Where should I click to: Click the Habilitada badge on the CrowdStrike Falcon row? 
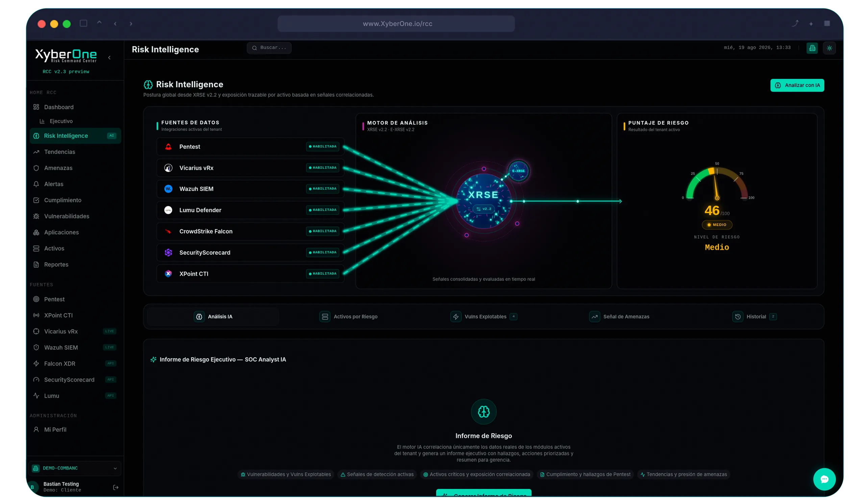tap(323, 231)
